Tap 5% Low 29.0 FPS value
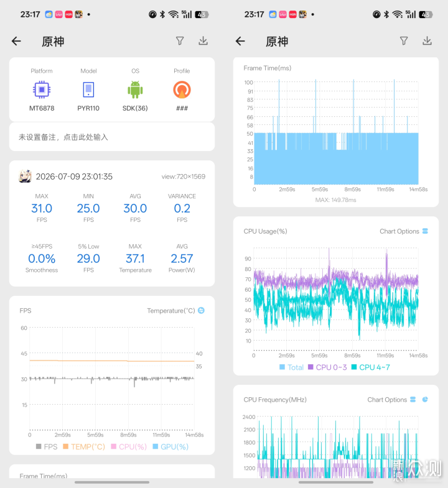This screenshot has width=448, height=488. (x=88, y=259)
